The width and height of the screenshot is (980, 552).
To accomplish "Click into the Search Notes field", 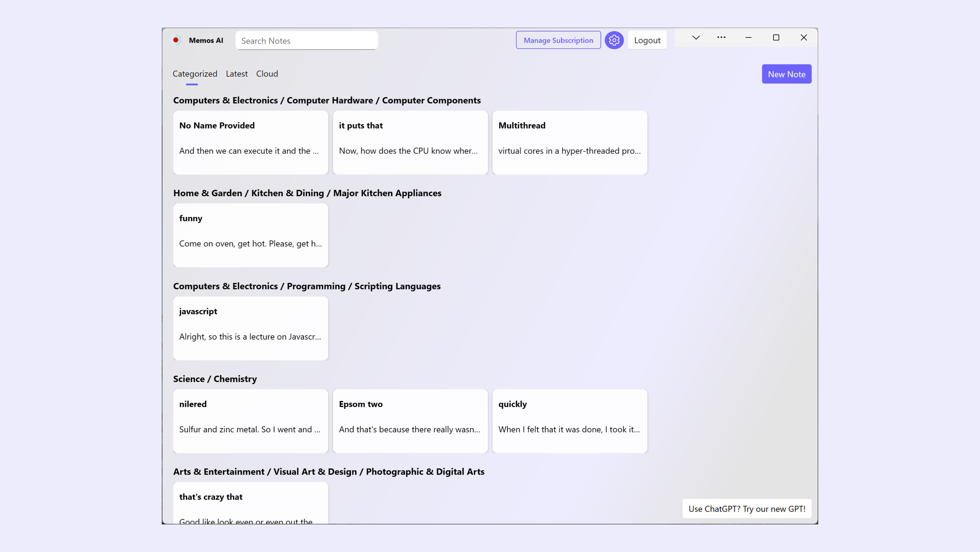I will (306, 41).
